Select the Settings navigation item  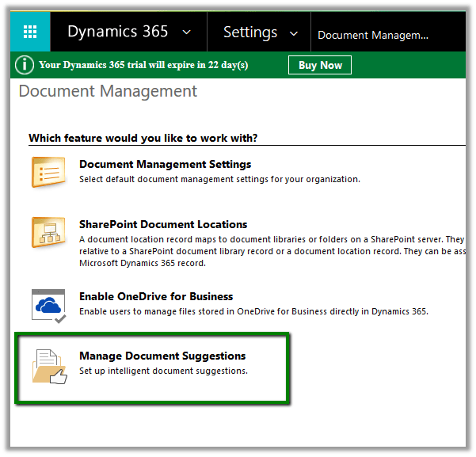[249, 32]
